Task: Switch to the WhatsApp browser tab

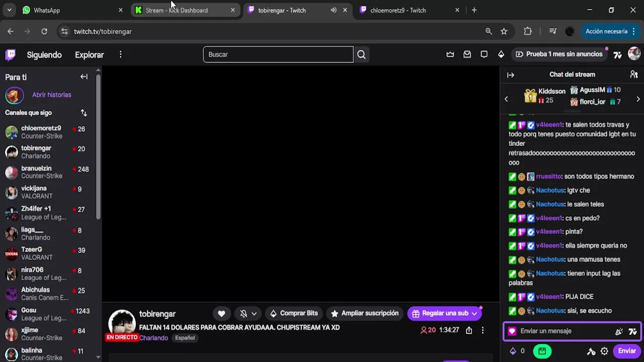Action: pos(71,10)
